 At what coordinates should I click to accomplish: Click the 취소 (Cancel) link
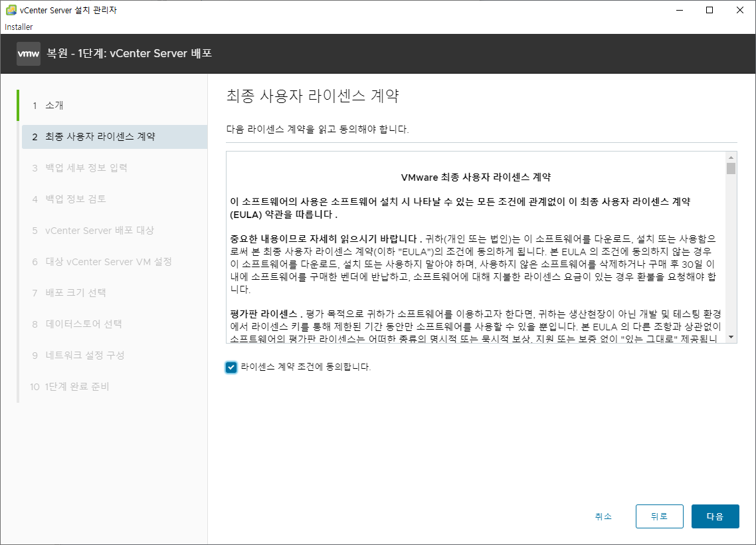[603, 516]
